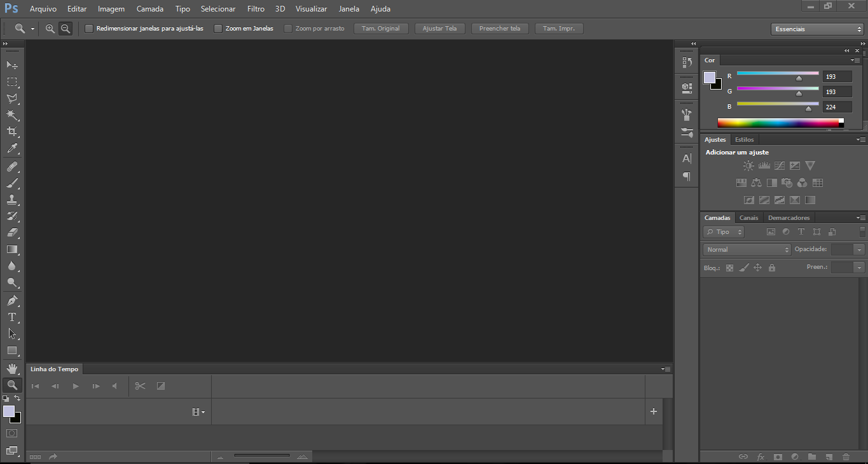The height and width of the screenshot is (464, 868).
Task: Flip the layer filtering on/off switch
Action: pyautogui.click(x=862, y=232)
